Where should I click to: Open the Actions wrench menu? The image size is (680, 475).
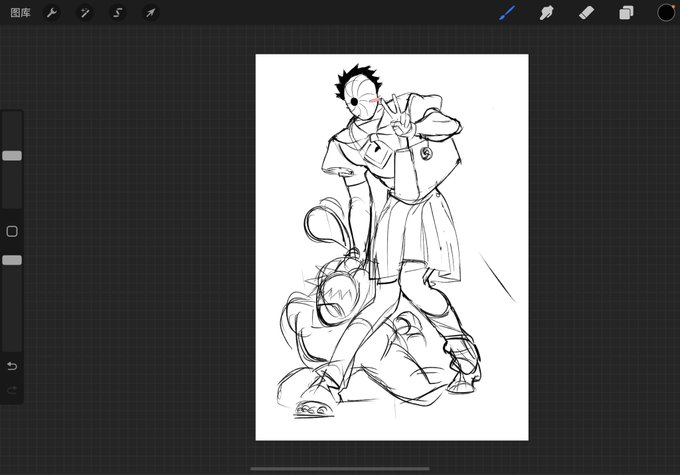52,13
